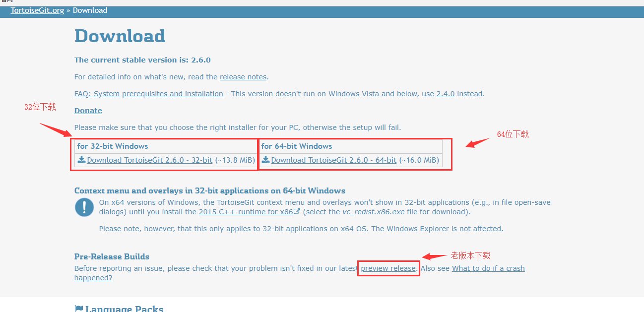Click the flag icon beside Language Packs
Viewport: 644px width, 312px height.
pos(78,309)
